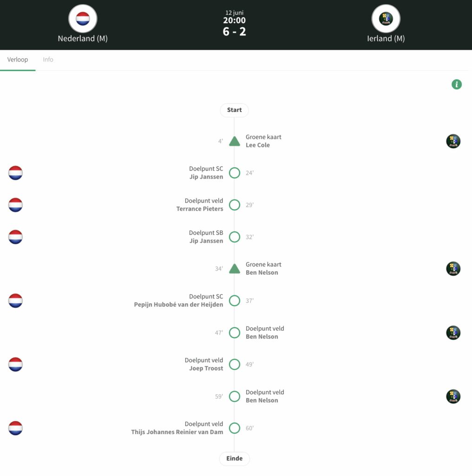Screen dimensions: 472x476
Task: Click green card triangle at 34'
Action: click(x=235, y=269)
